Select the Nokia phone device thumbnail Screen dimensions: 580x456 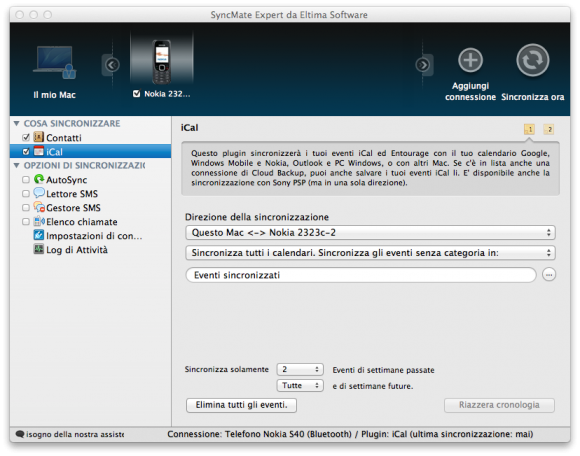point(162,61)
